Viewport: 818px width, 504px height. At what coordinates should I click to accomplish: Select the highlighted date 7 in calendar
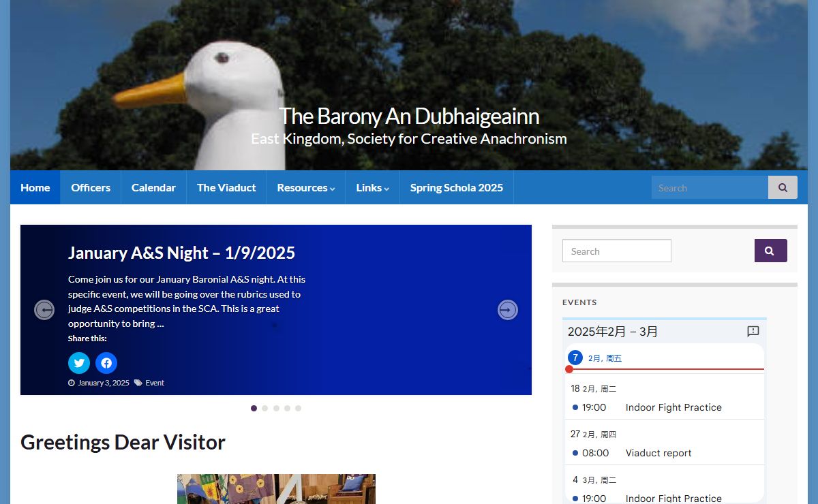point(575,358)
